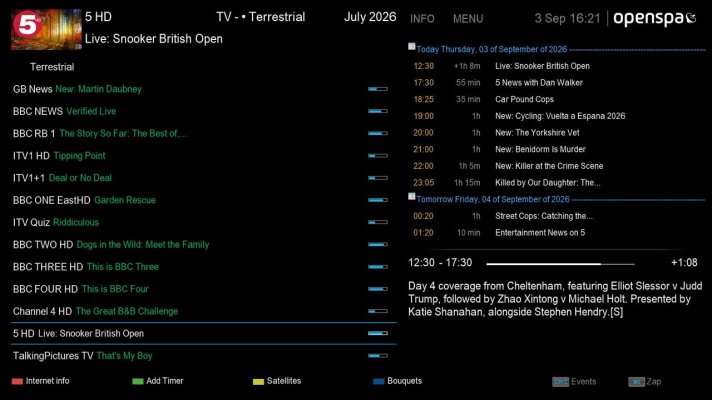The height and width of the screenshot is (400, 712).
Task: Click the GB News progress bar
Action: tap(378, 89)
